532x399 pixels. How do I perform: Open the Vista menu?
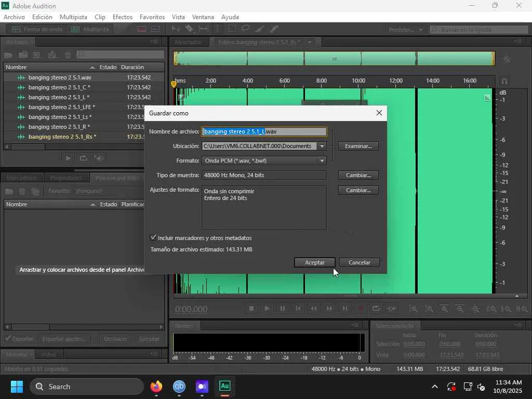(x=178, y=17)
